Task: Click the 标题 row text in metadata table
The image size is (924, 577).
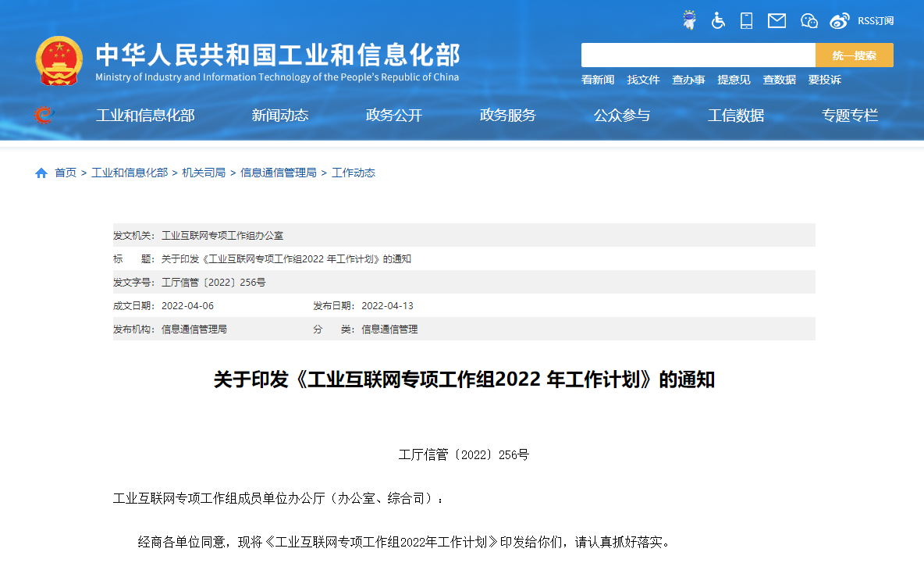Action: click(x=286, y=259)
